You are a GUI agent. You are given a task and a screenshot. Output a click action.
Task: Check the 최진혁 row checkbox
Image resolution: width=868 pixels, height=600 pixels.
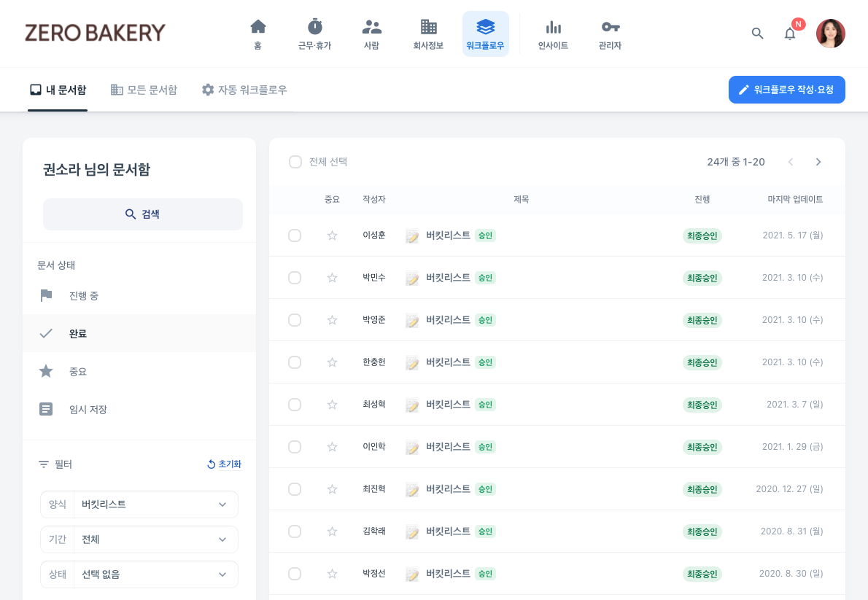pos(295,488)
